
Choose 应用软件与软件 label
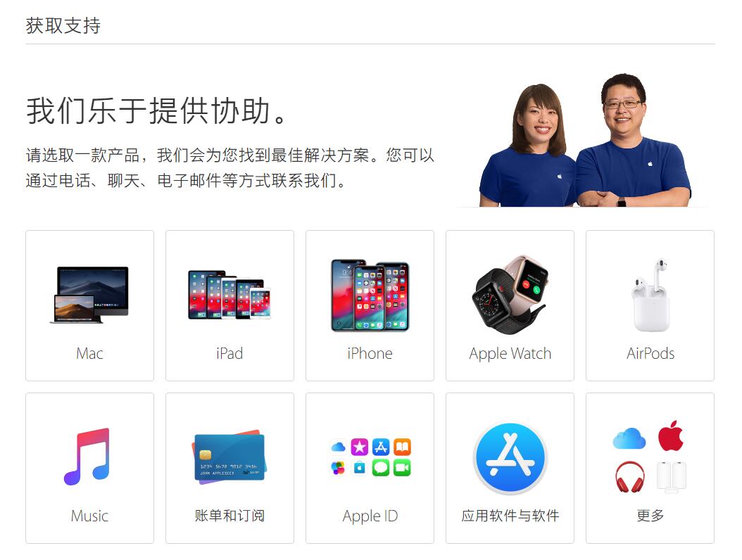pos(510,516)
